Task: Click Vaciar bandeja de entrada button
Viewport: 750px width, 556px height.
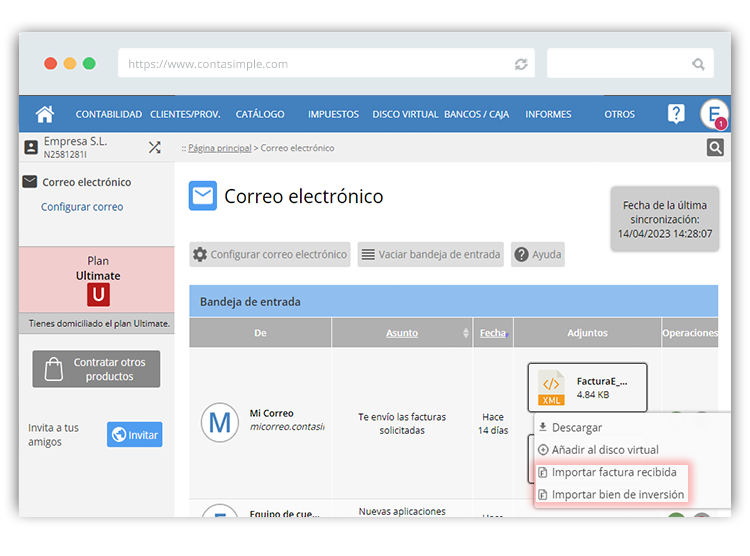Action: [430, 254]
